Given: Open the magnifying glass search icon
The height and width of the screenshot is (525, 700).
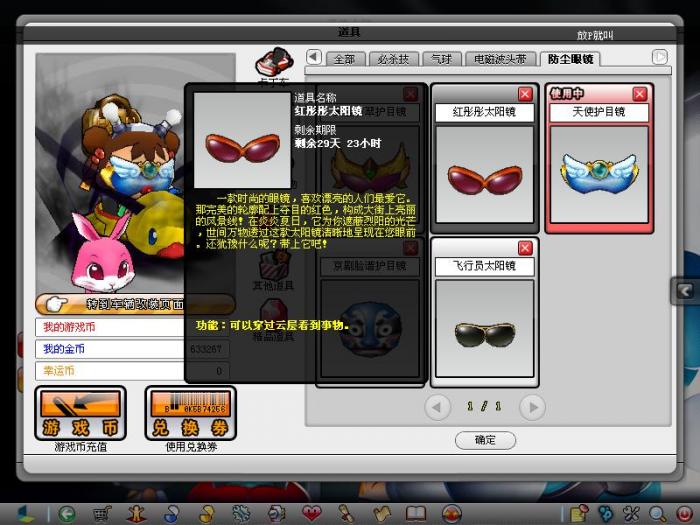Looking at the screenshot, I should point(657,514).
